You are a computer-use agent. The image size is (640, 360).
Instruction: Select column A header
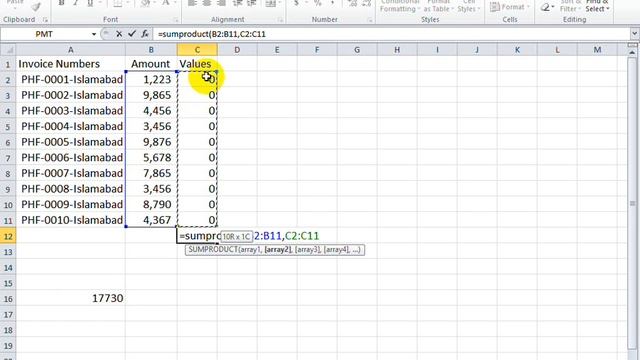tap(71, 50)
